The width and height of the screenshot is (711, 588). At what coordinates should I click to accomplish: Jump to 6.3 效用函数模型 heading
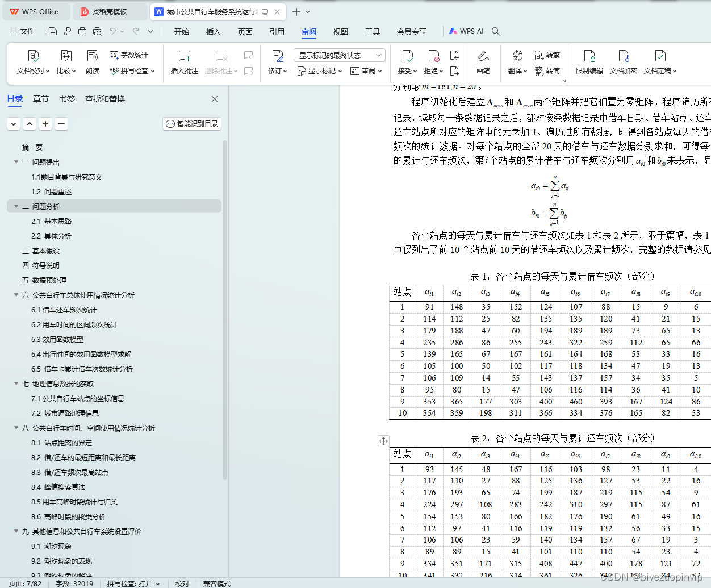[x=57, y=339]
